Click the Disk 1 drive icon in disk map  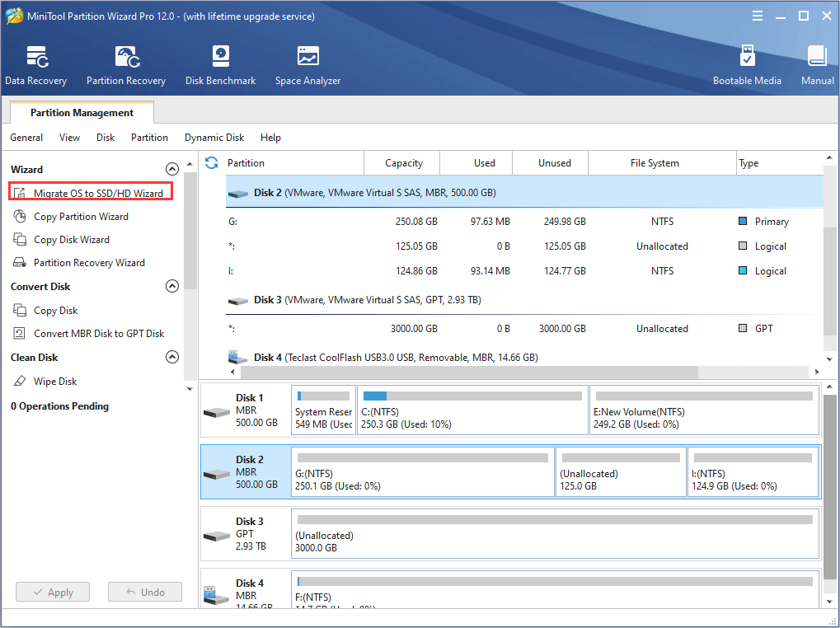pos(217,412)
